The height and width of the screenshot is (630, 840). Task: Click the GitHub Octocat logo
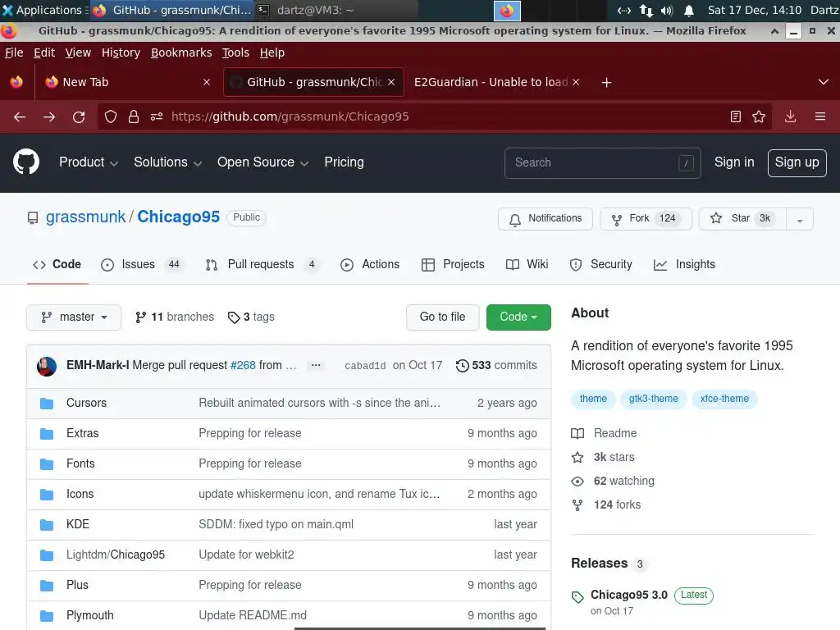26,162
